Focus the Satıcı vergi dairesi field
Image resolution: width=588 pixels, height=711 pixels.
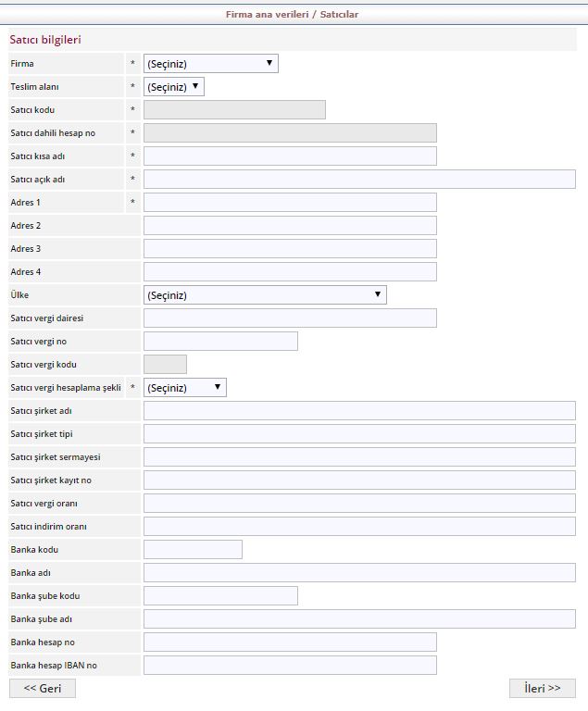click(290, 318)
